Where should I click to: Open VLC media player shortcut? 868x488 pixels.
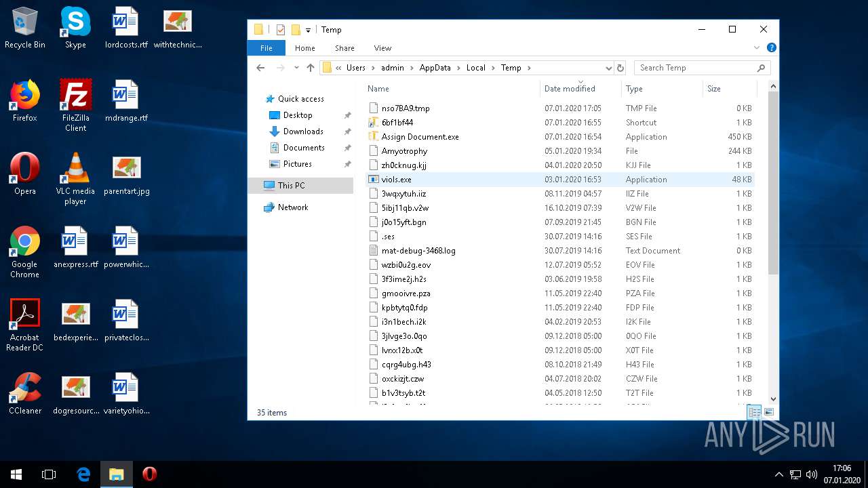click(x=75, y=180)
